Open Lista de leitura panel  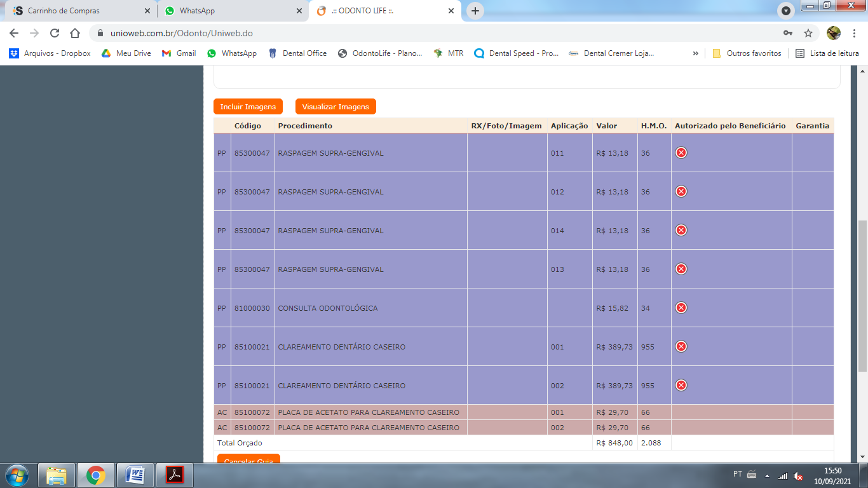827,53
